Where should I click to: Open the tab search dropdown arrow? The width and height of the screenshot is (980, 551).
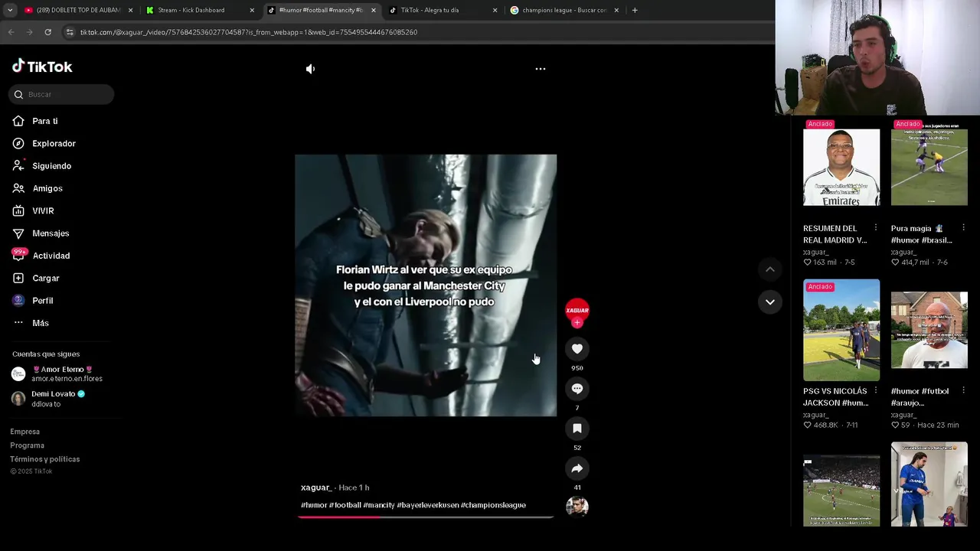(x=10, y=10)
